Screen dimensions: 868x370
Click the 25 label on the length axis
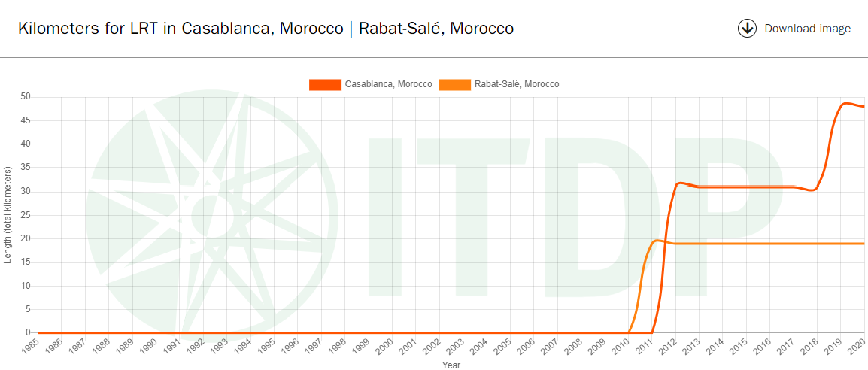click(25, 215)
